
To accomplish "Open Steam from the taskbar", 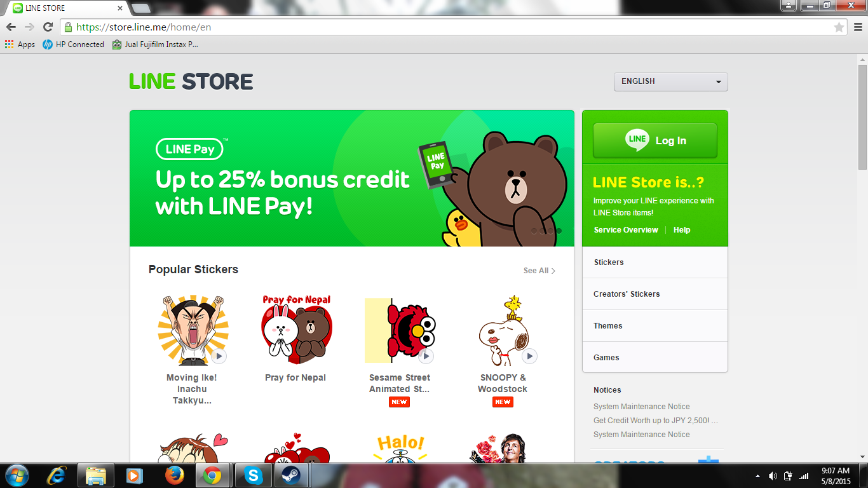I will 292,475.
